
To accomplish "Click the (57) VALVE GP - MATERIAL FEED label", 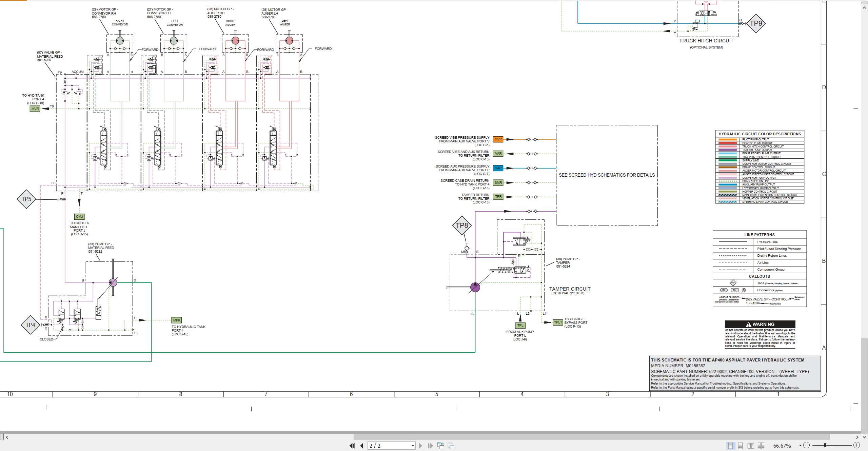I will tap(50, 56).
